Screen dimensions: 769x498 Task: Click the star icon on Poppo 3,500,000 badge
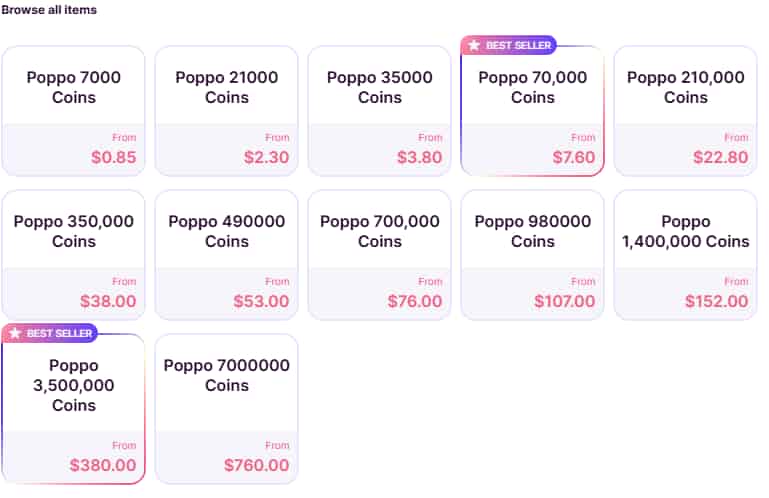(x=15, y=333)
